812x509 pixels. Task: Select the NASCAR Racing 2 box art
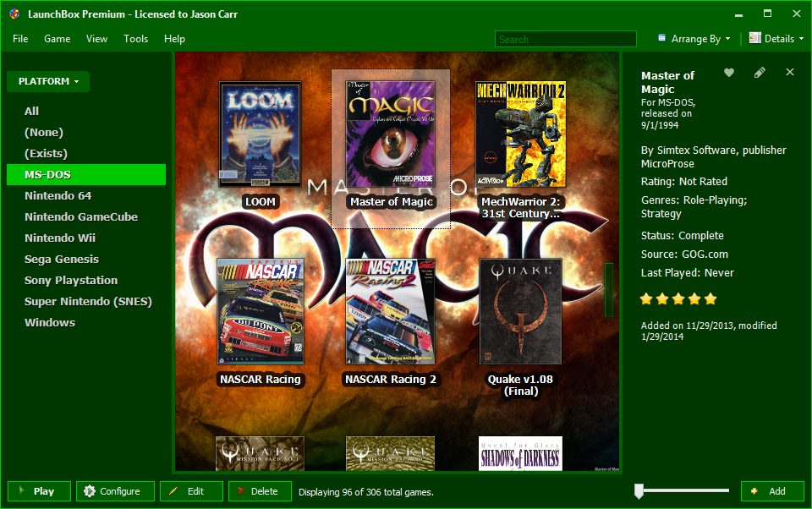(x=391, y=312)
